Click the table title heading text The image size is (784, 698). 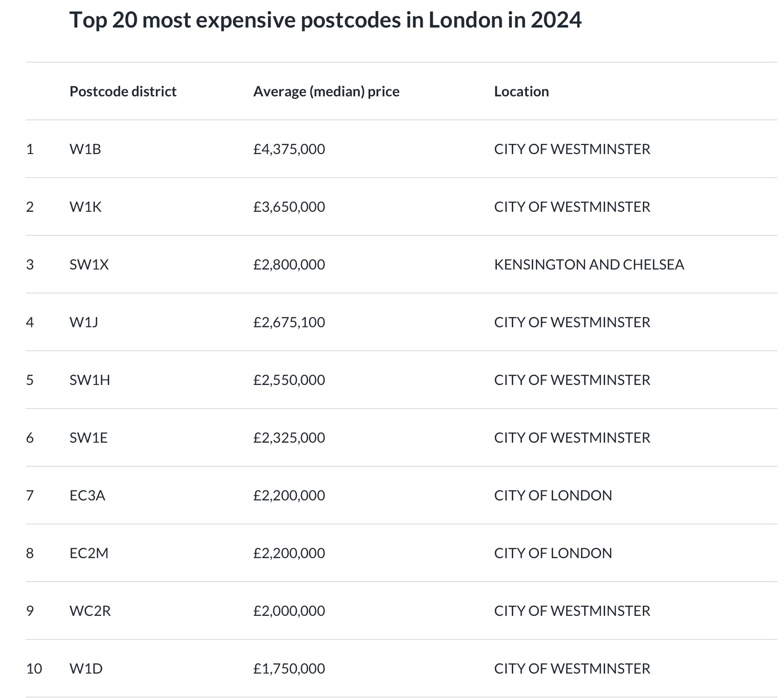(325, 20)
